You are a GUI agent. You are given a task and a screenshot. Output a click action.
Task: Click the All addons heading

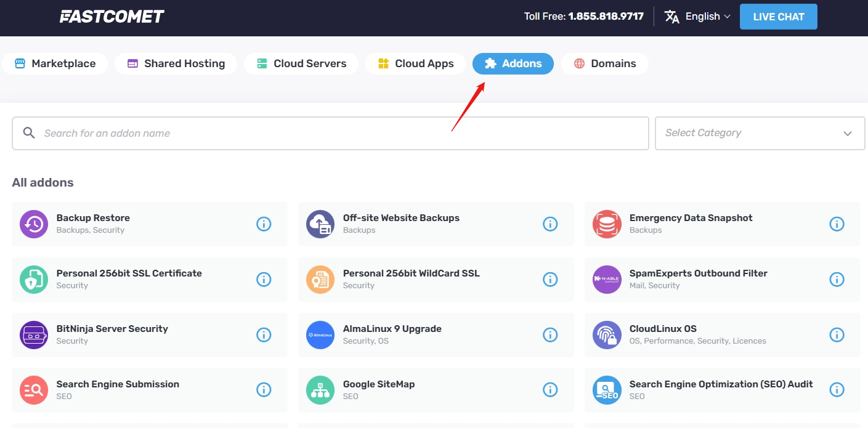tap(43, 182)
